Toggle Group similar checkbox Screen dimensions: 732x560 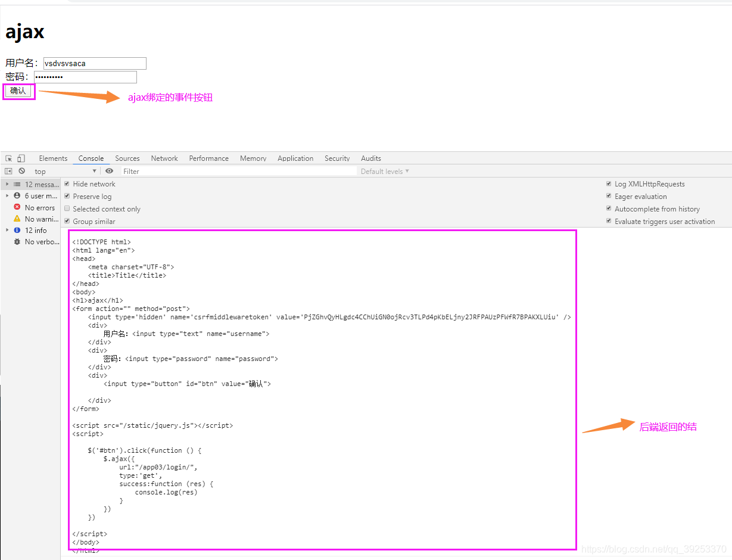tap(67, 222)
